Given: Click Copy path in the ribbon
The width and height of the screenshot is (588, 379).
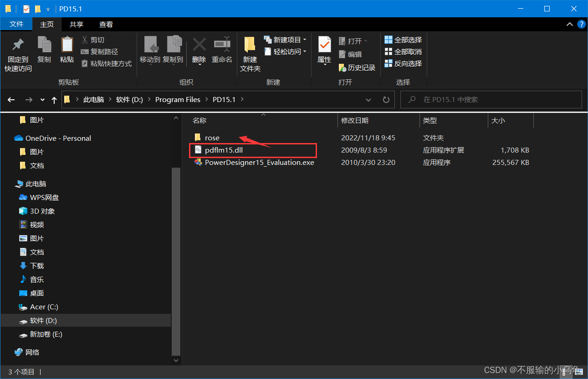Looking at the screenshot, I should [99, 51].
